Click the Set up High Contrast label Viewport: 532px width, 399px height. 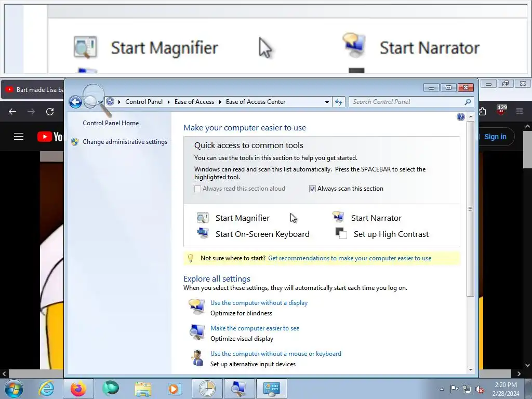coord(391,234)
